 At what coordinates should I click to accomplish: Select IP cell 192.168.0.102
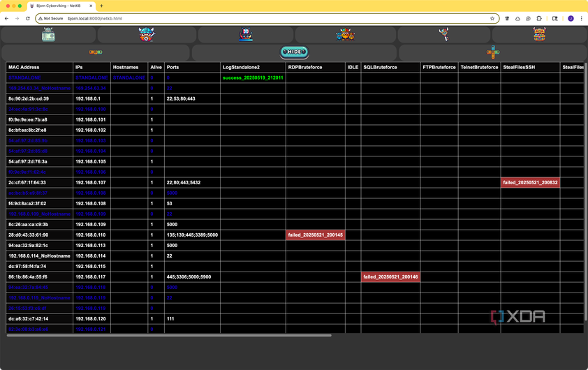(x=92, y=130)
